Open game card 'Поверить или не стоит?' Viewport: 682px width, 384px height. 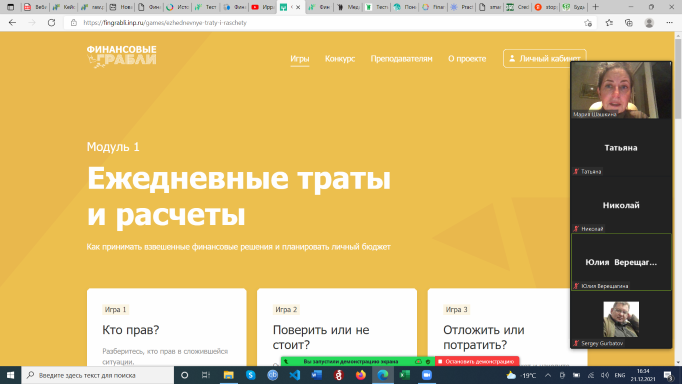(x=337, y=327)
